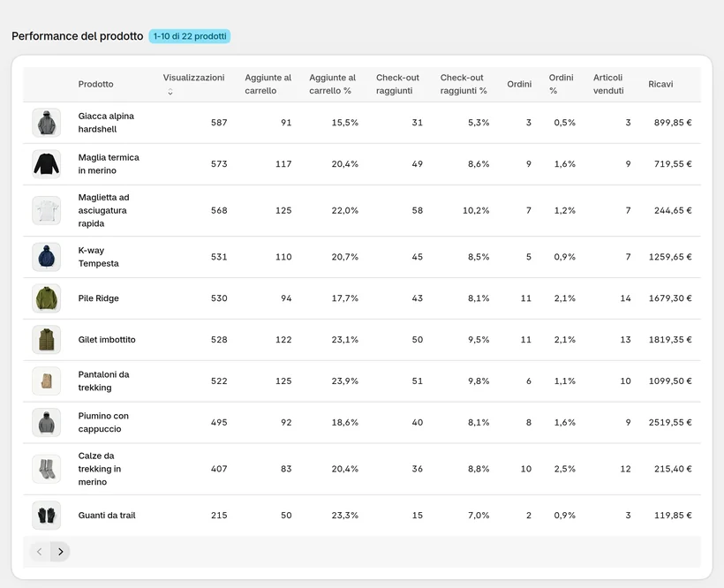Click the 573 views value

pyautogui.click(x=219, y=164)
